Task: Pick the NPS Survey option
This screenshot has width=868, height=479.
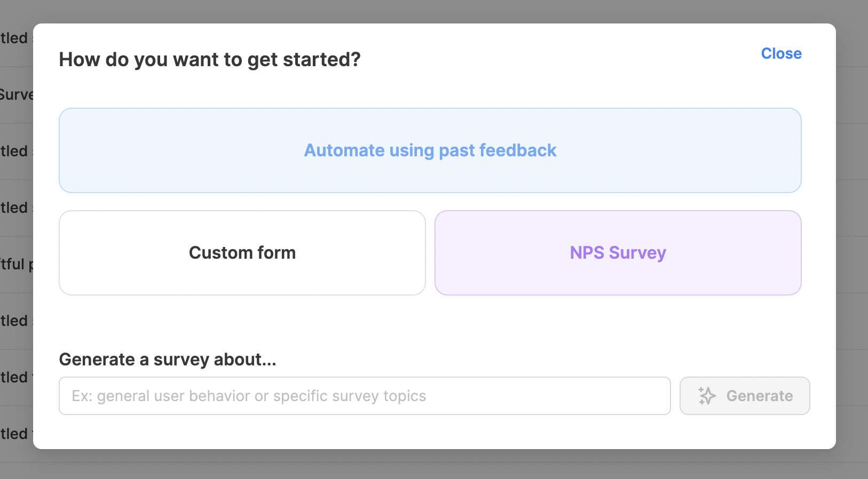Action: pyautogui.click(x=618, y=253)
